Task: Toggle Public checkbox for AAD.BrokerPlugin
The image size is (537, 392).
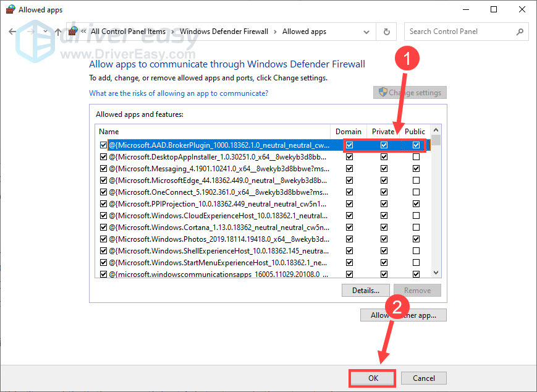Action: point(416,145)
